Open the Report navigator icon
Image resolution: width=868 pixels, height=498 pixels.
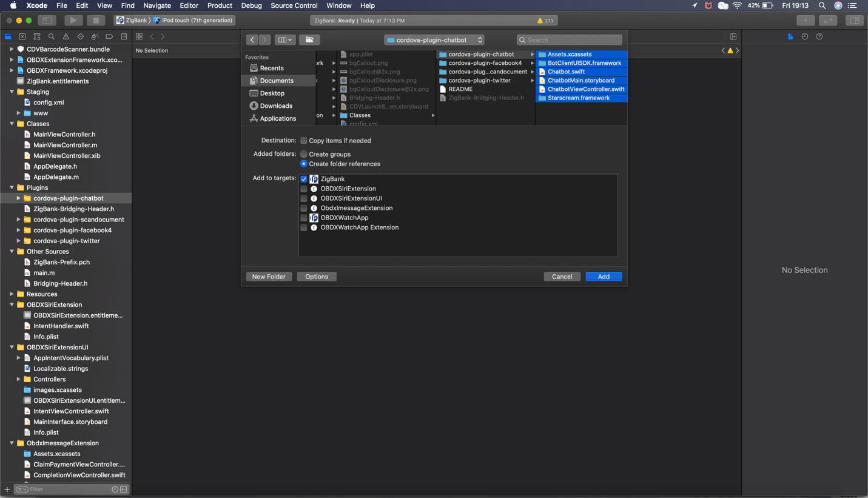124,36
